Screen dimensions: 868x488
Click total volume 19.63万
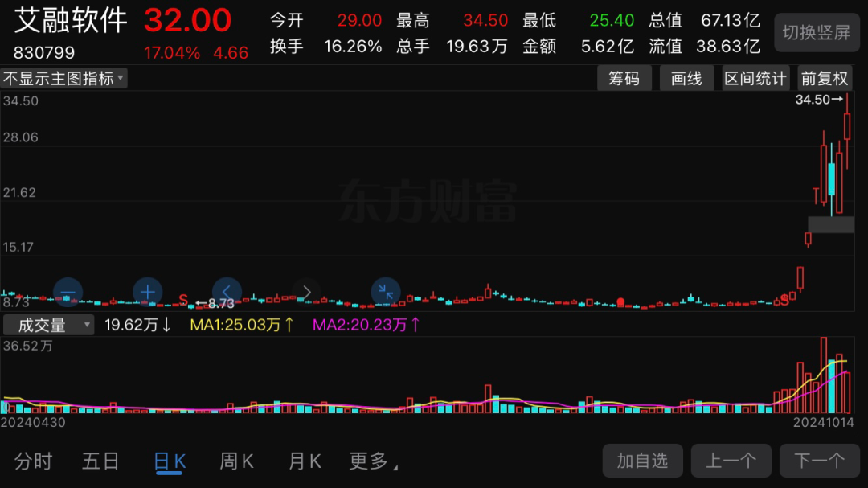477,47
